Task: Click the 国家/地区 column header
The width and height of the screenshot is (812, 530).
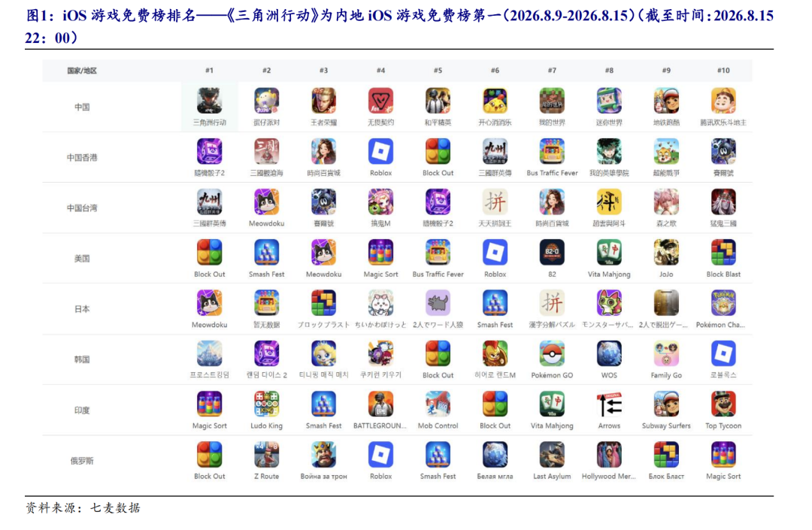Action: [x=82, y=71]
